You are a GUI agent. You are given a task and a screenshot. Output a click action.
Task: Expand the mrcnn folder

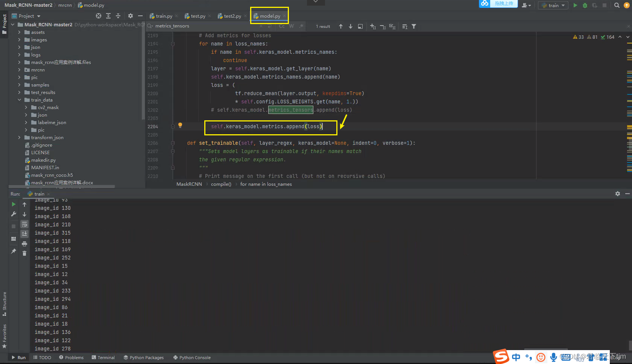20,70
